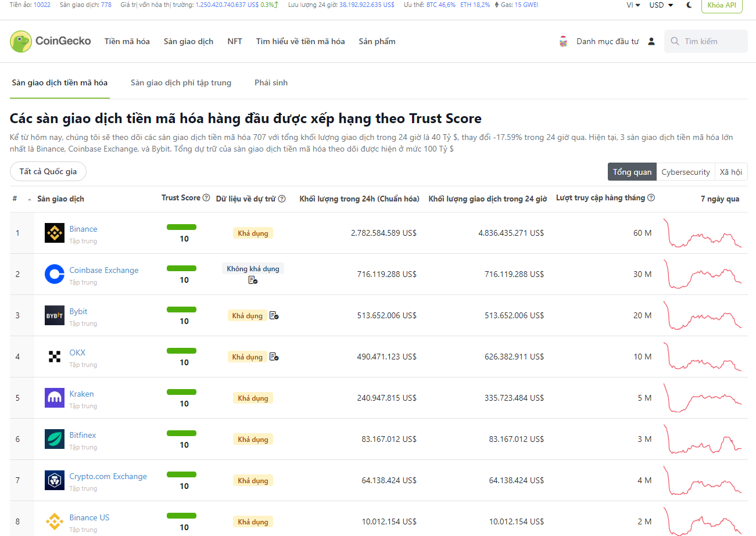Open Tìm hiểu về tiền mã hóa menu

[300, 41]
